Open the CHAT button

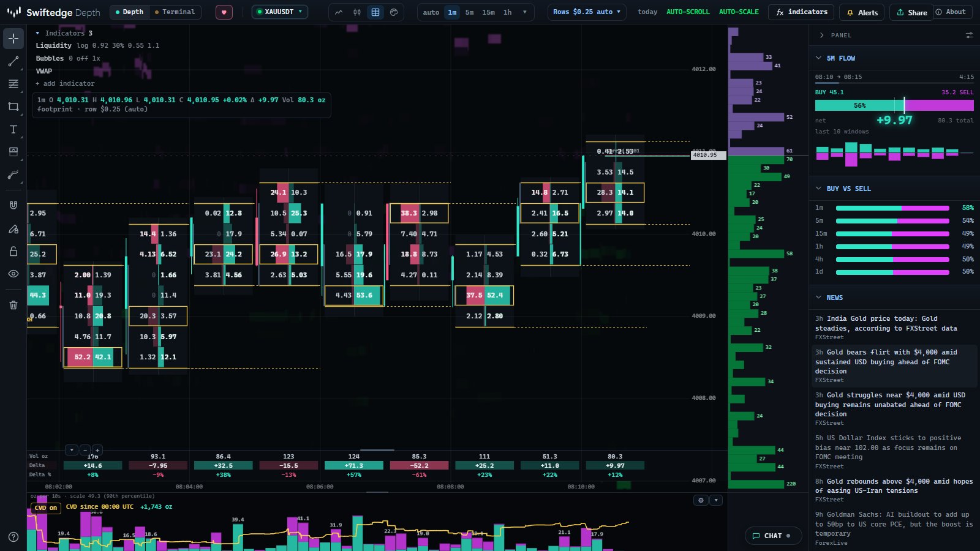tap(774, 536)
